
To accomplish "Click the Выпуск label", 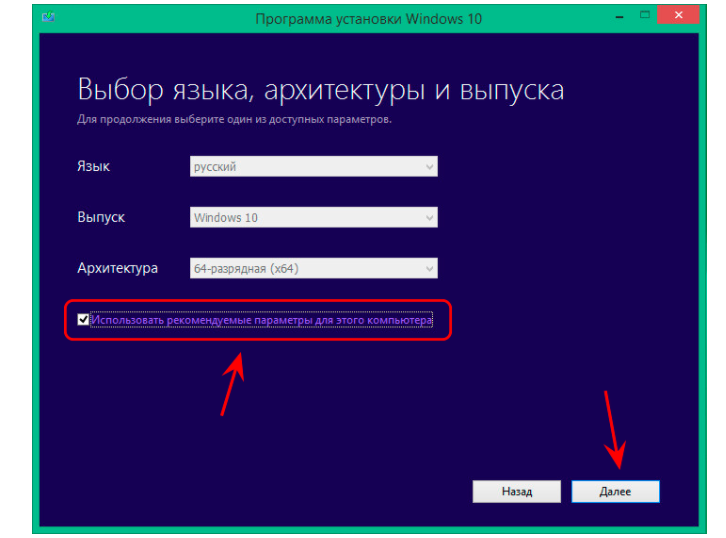I will [x=101, y=218].
